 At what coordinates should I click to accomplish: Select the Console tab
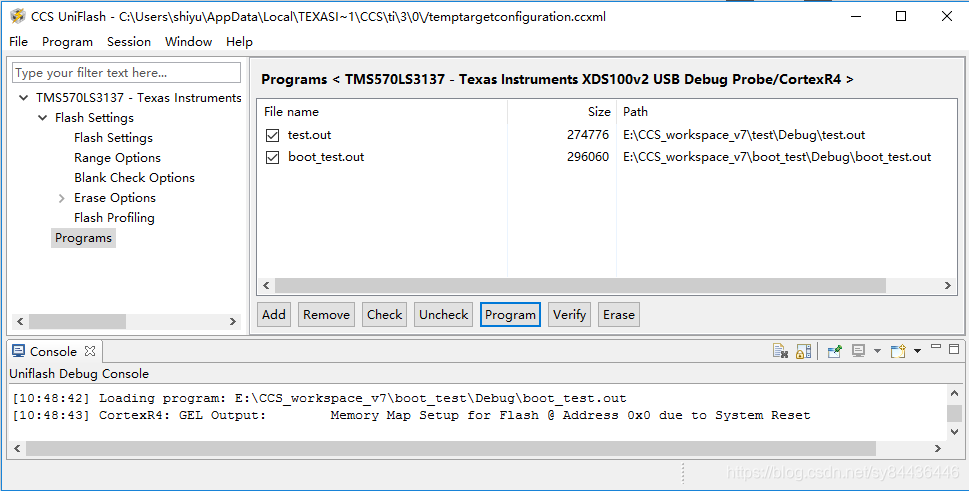pyautogui.click(x=53, y=351)
